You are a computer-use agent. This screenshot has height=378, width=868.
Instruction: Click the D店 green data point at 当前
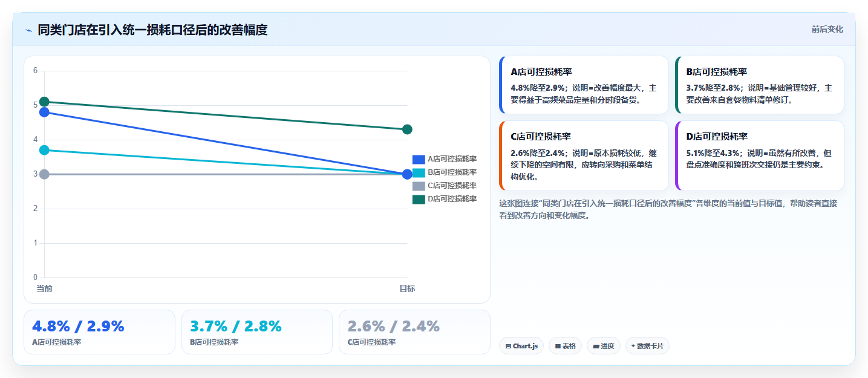click(44, 102)
